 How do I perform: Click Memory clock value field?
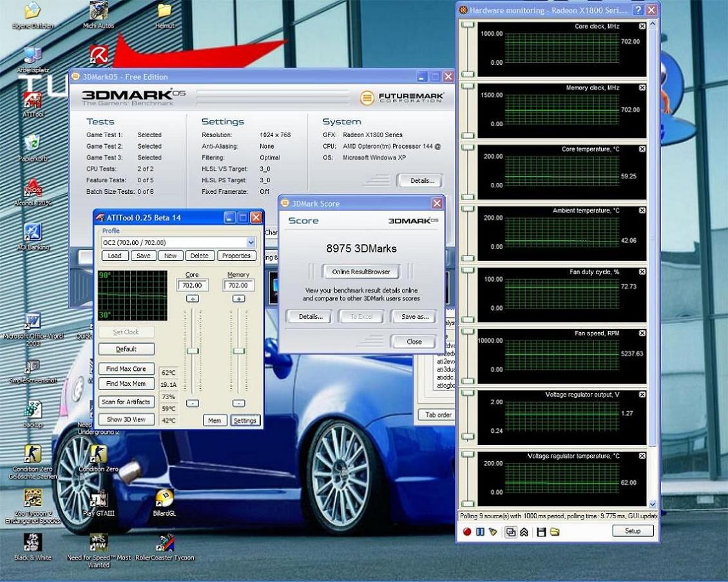pos(238,285)
